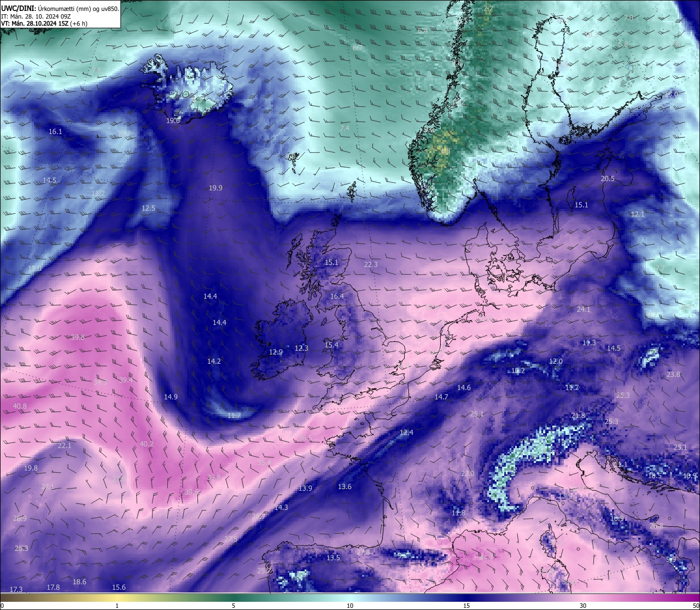Click the 14.6 value over western Germany
Viewport: 700px width, 610px height.
click(464, 388)
